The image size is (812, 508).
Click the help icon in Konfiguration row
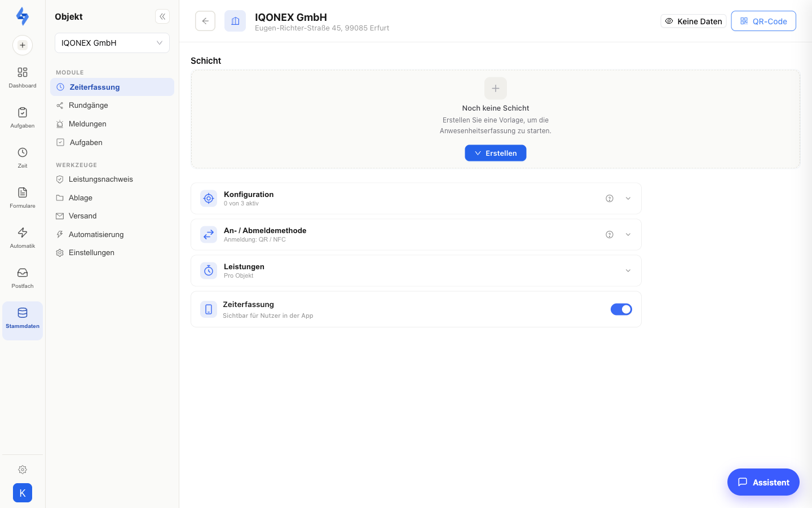[x=610, y=198]
